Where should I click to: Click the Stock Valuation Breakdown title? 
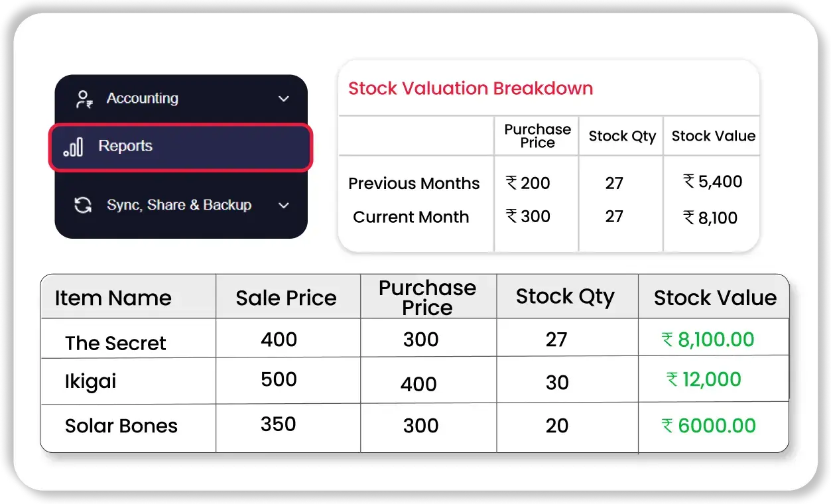click(x=470, y=89)
